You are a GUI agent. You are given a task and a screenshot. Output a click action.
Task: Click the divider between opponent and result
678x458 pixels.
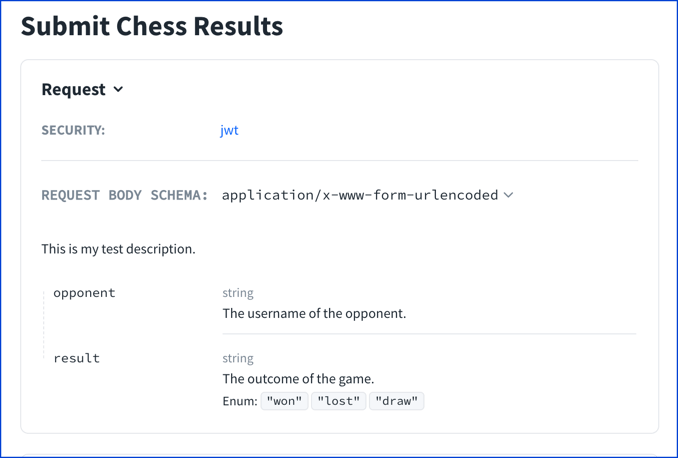click(429, 334)
